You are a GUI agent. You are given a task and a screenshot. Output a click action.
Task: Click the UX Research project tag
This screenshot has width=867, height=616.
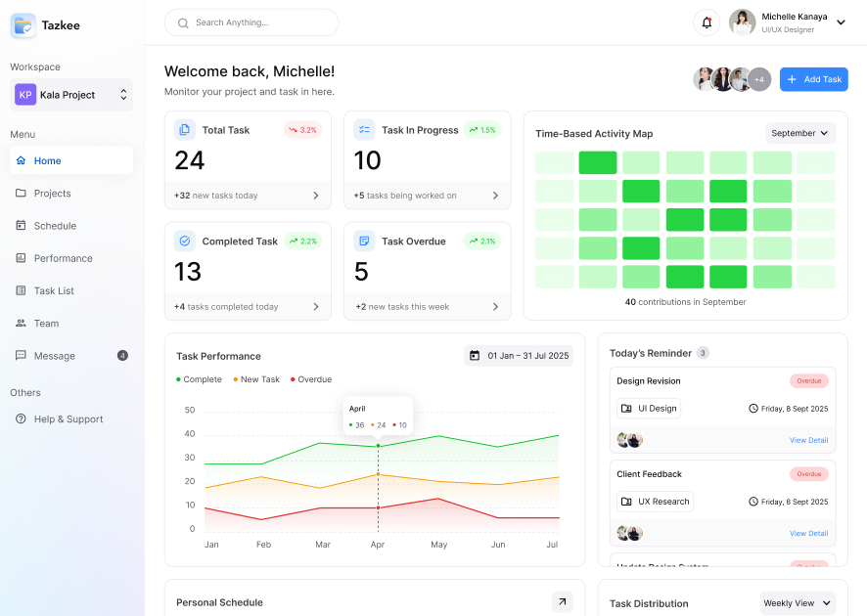click(x=655, y=502)
